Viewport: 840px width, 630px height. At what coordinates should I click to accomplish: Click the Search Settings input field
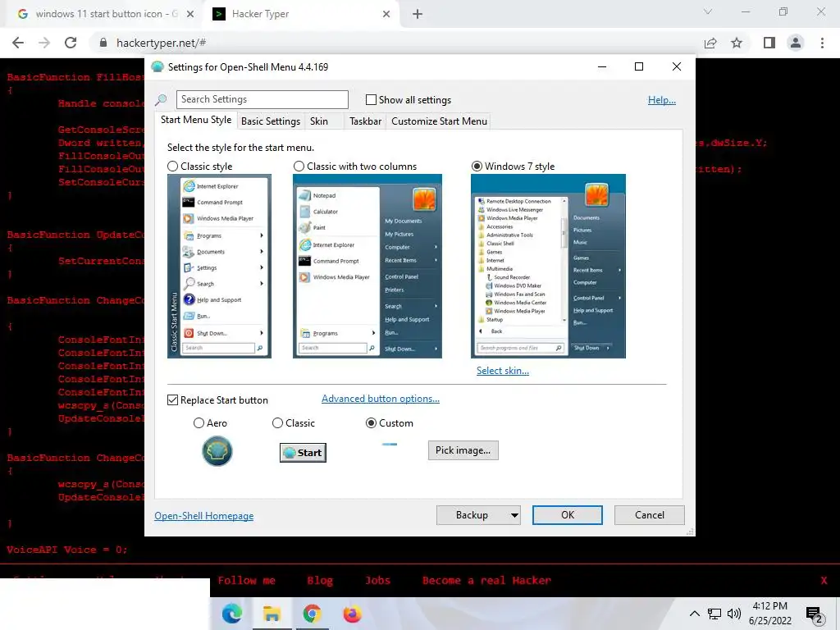(x=262, y=99)
